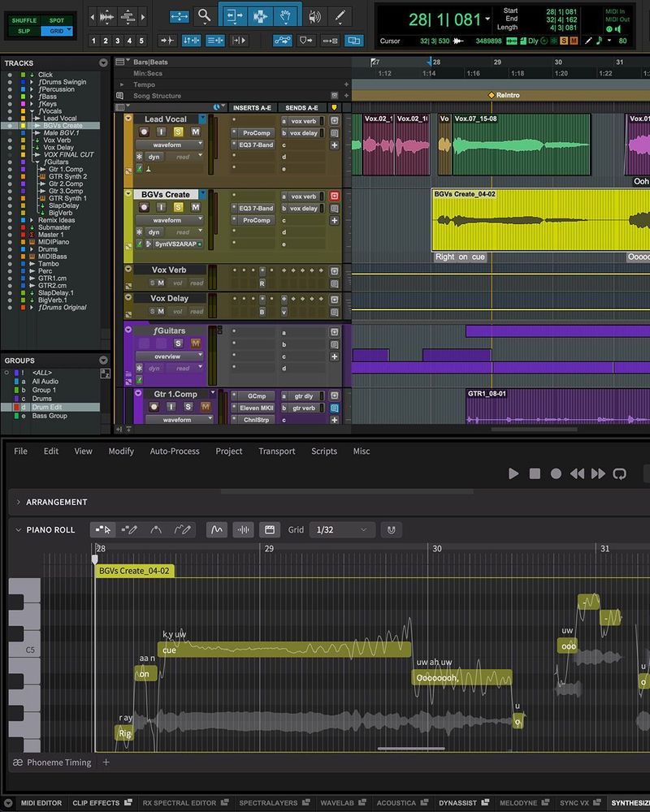Open Eleven MKII insert on Gtr 1.Comp
The height and width of the screenshot is (812, 650).
pyautogui.click(x=256, y=408)
